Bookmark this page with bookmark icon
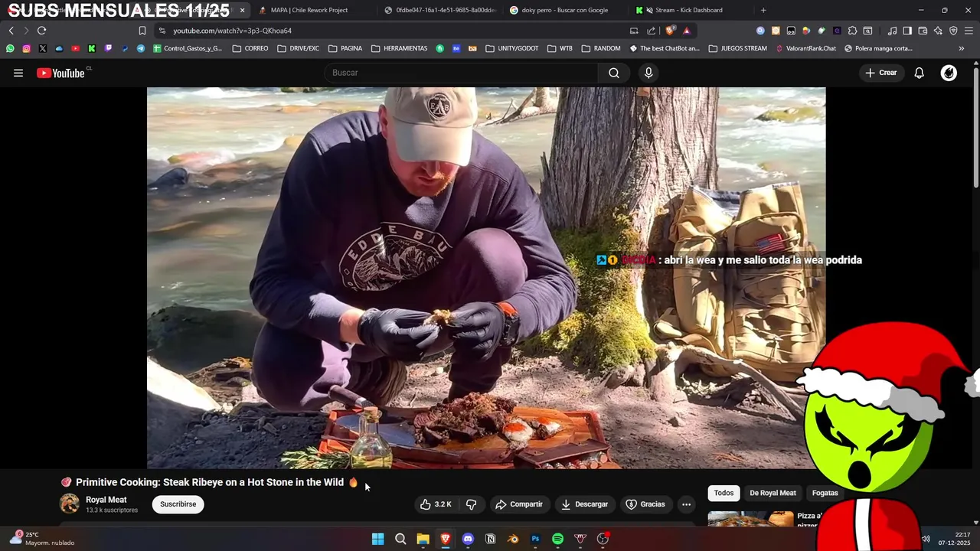This screenshot has width=980, height=551. 142,31
